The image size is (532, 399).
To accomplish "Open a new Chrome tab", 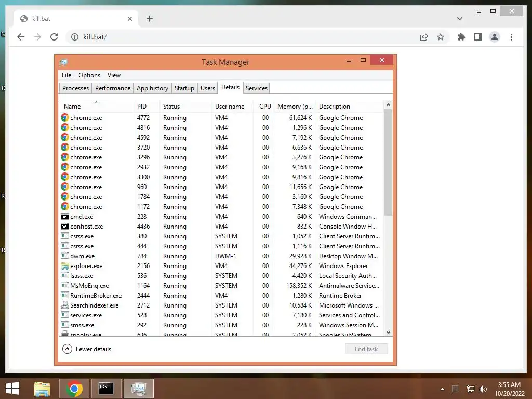I will [149, 19].
